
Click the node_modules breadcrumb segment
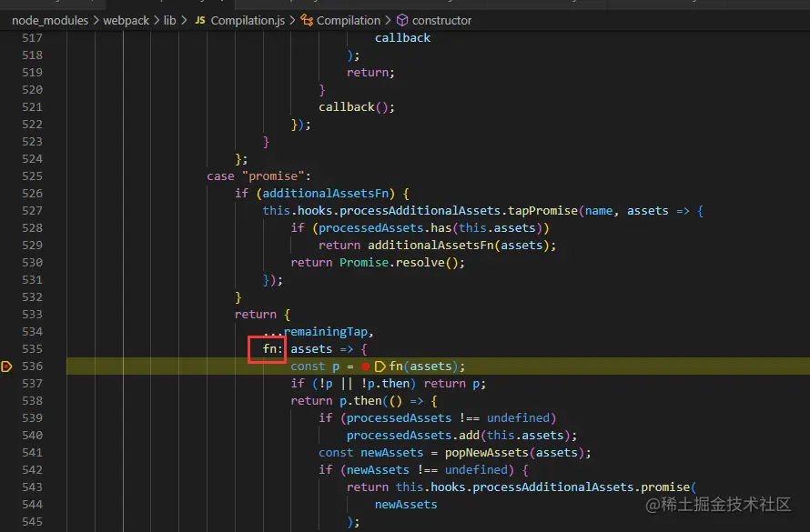point(50,21)
